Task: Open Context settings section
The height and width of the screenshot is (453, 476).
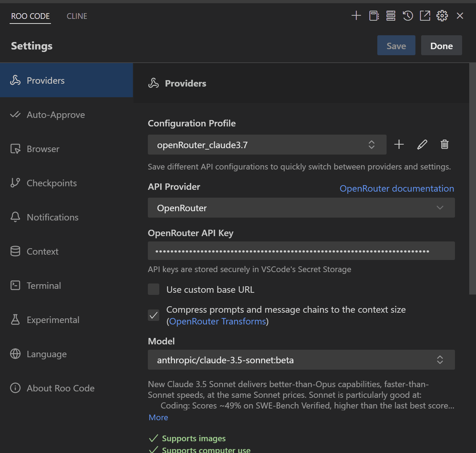Action: (x=67, y=251)
